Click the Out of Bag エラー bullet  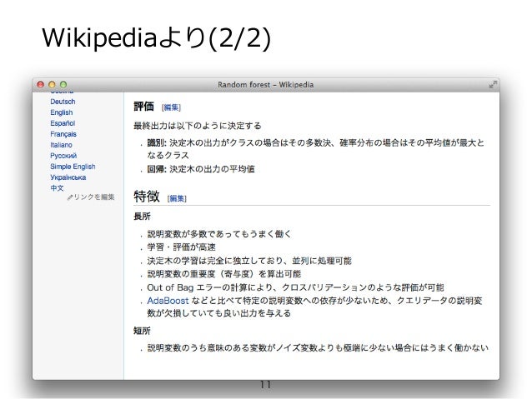point(295,287)
